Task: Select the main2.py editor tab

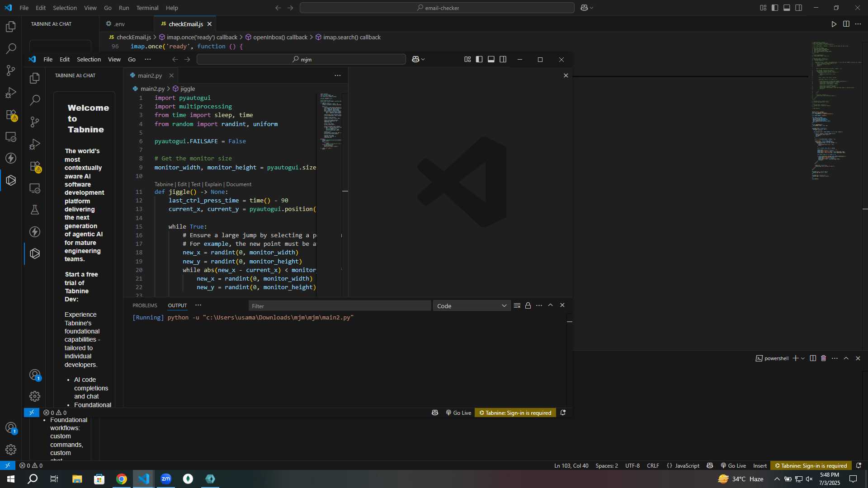Action: coord(150,75)
